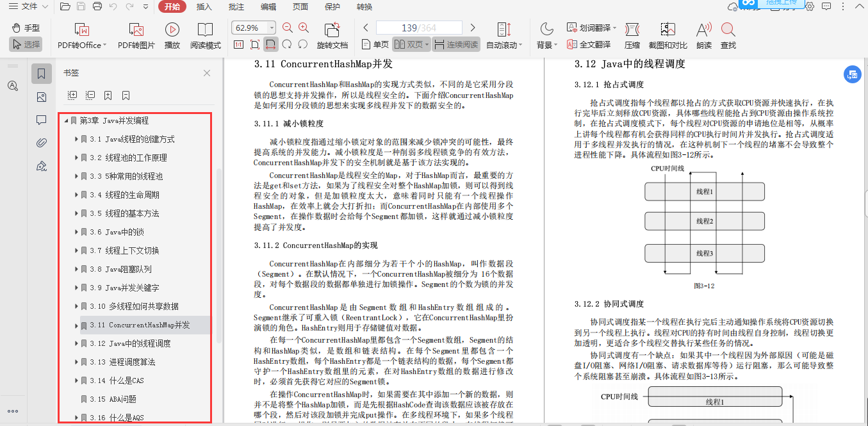The image size is (868, 426).
Task: Open 截图和对比 screenshot and compare
Action: [667, 36]
